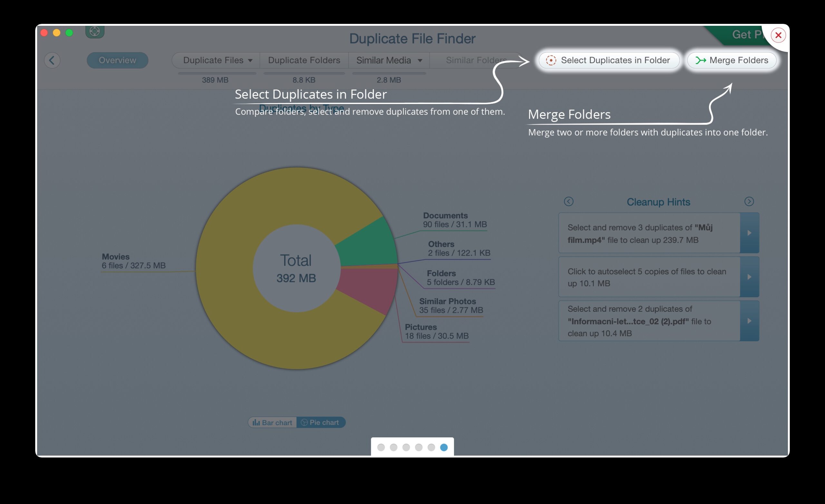The image size is (825, 504).
Task: Click previous arrow in Cleanup Hints
Action: pyautogui.click(x=568, y=202)
